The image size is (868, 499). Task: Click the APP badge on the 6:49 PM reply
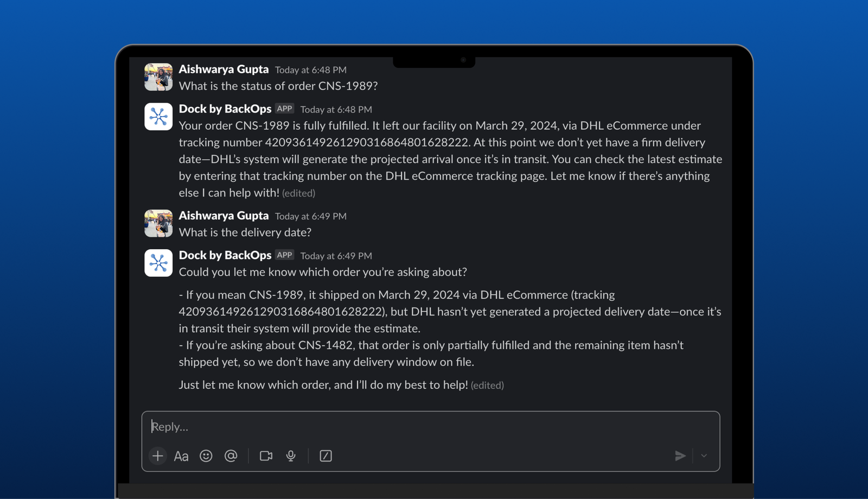click(284, 255)
